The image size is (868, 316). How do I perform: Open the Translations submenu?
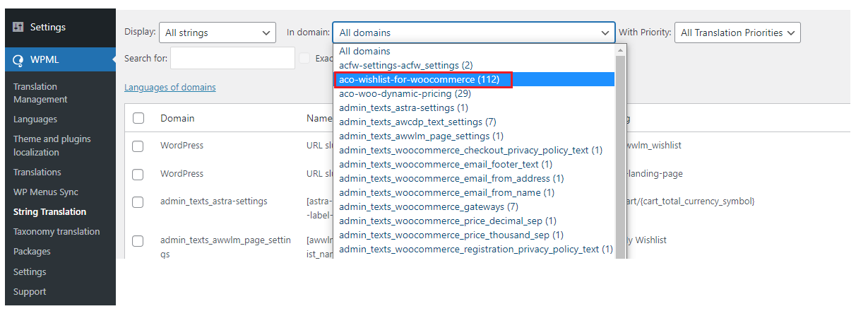coord(37,172)
